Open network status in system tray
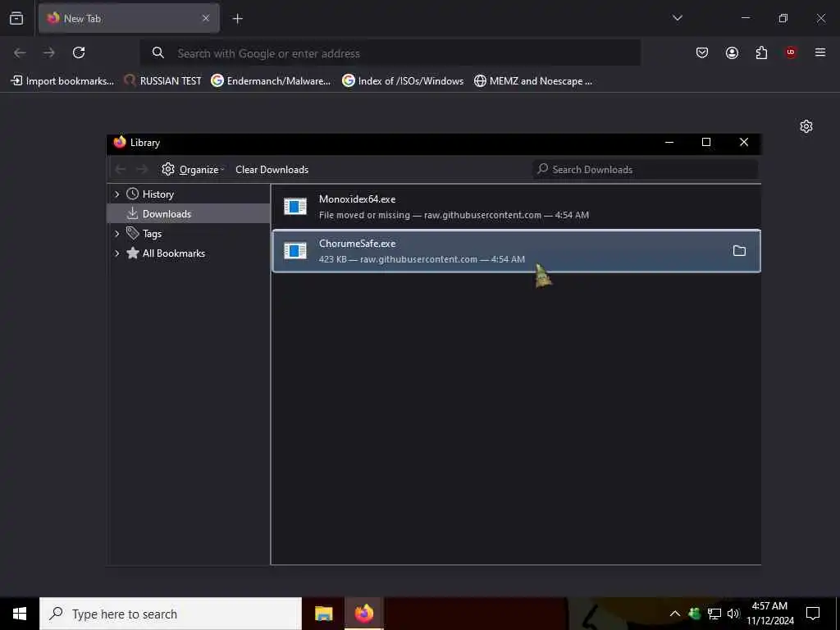 [714, 614]
